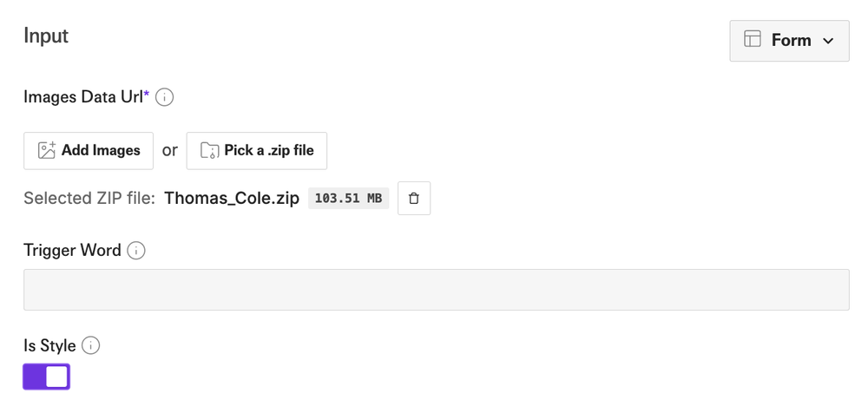
Task: Disable the Is Style toggle switch
Action: [47, 377]
